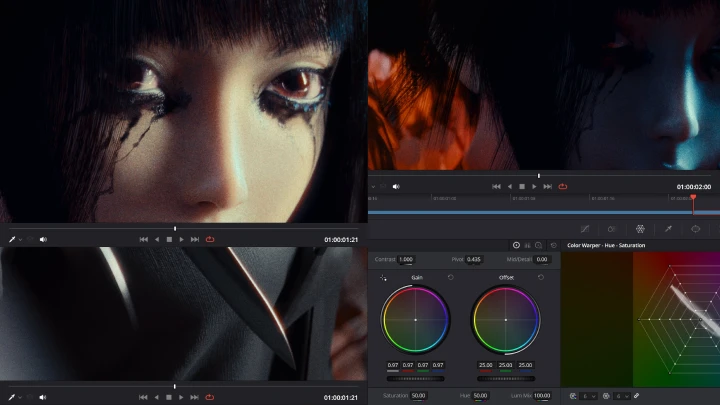The width and height of the screenshot is (720, 405).
Task: Open the Color Warper palette icon
Action: tap(641, 229)
